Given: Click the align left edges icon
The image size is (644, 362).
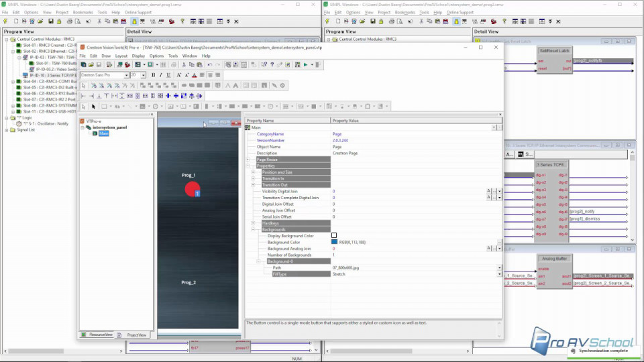Looking at the screenshot, I should pyautogui.click(x=83, y=96).
